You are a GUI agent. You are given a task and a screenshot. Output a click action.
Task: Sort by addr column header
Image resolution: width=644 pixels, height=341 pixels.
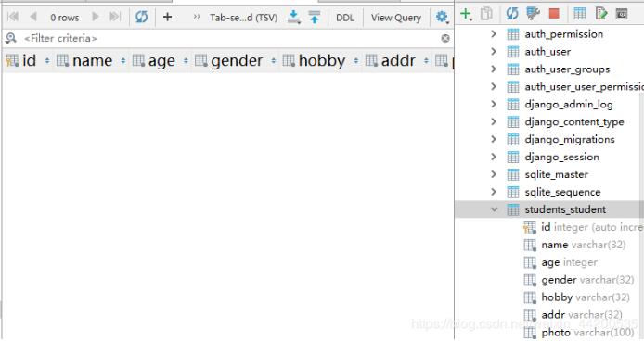pyautogui.click(x=397, y=61)
